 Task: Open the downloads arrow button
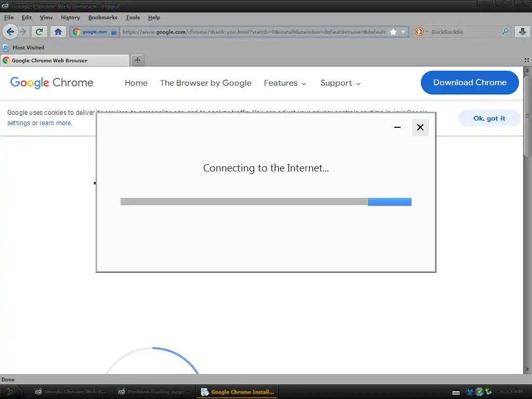tap(523, 32)
